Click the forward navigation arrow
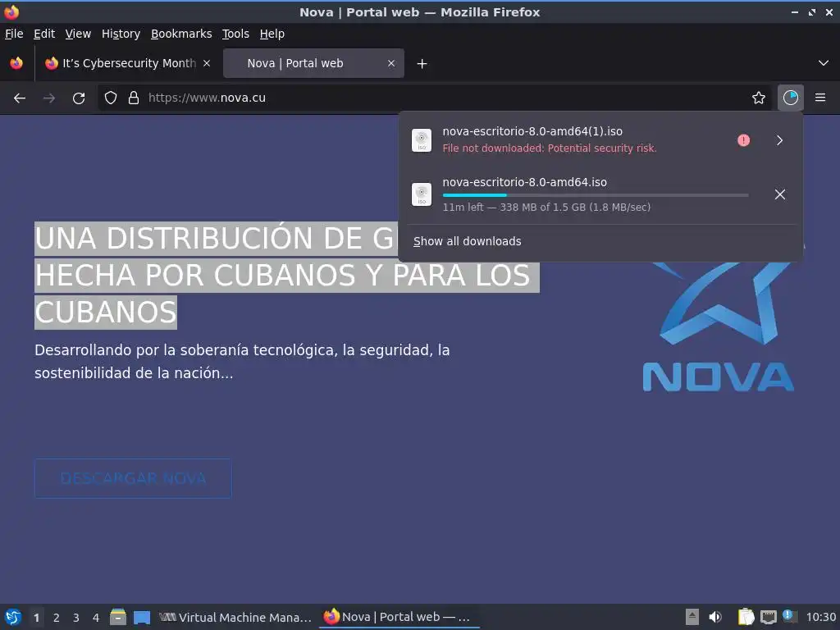 (x=48, y=98)
